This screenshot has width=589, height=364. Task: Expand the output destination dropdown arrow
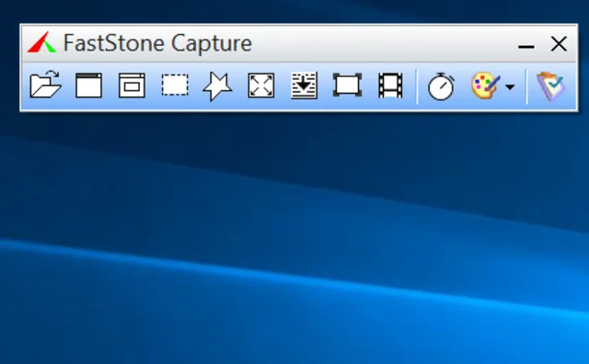[x=510, y=87]
